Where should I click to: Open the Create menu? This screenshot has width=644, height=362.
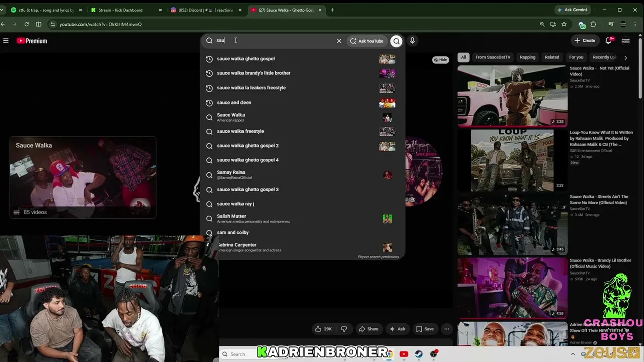click(x=585, y=41)
